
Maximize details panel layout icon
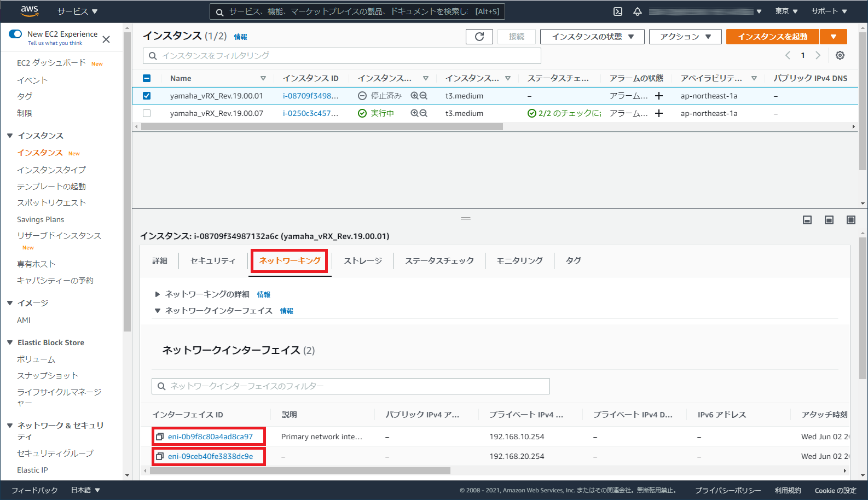tap(851, 220)
